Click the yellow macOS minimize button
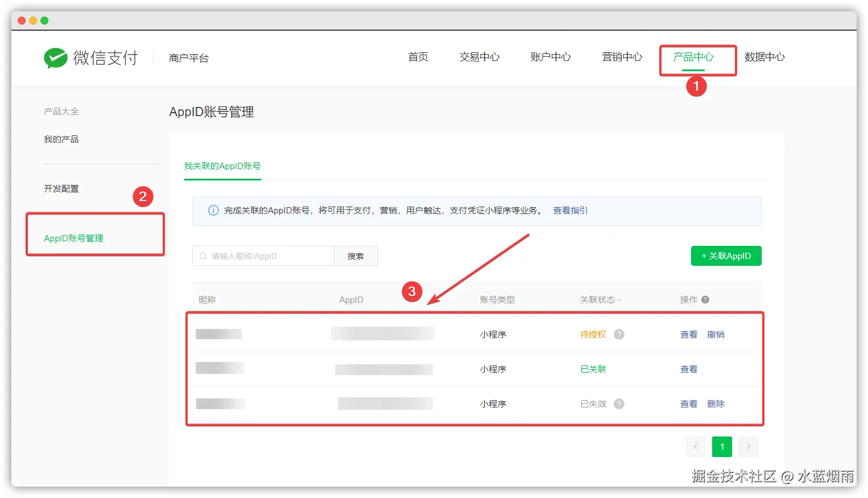The image size is (868, 498). pyautogui.click(x=33, y=20)
